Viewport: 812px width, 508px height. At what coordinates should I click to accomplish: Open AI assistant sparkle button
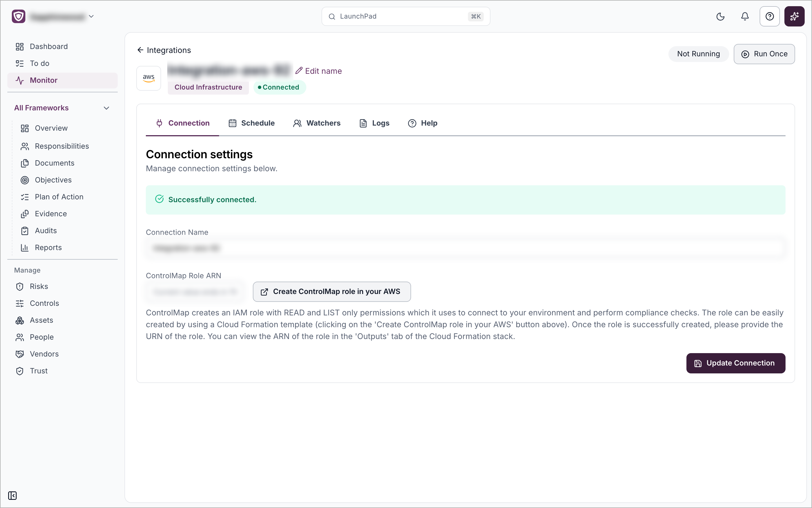[794, 16]
